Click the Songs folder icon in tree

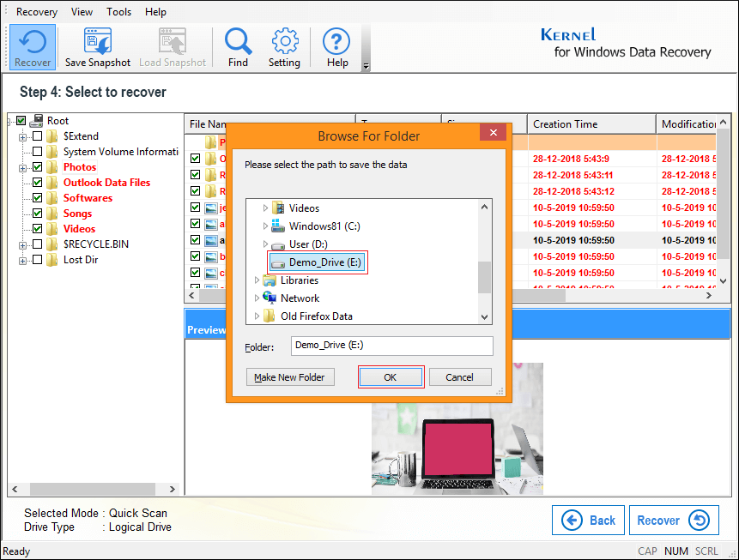coord(51,214)
